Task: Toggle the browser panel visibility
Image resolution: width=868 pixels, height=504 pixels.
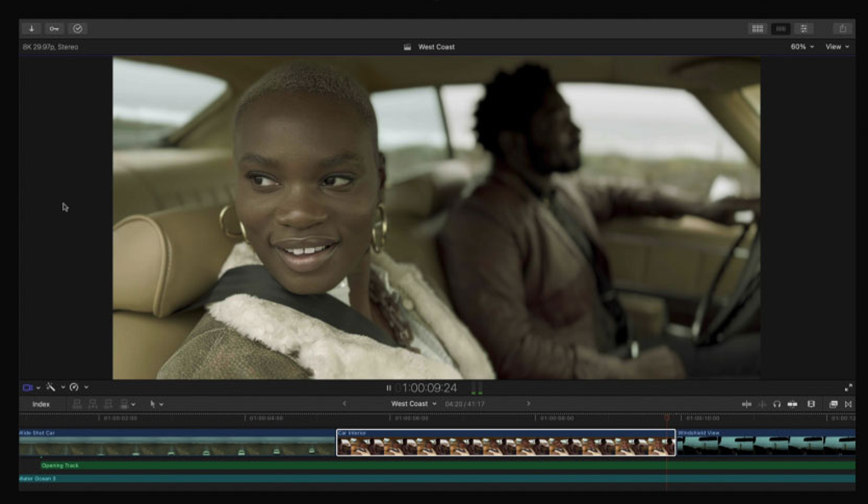Action: [x=757, y=28]
